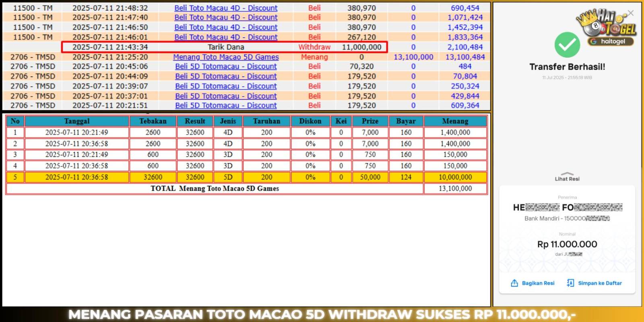
Task: Click the Simpan ke Daftar button
Action: 594,283
